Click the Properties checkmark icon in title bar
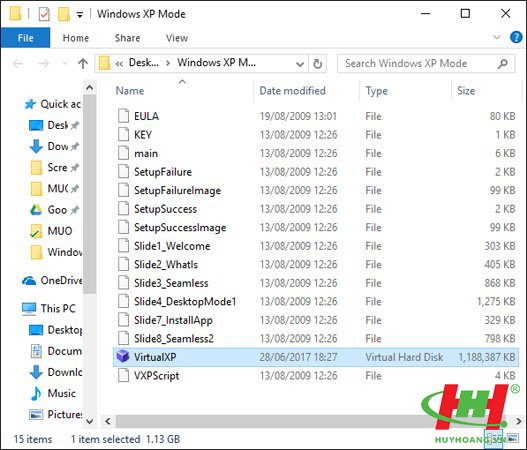 point(44,14)
